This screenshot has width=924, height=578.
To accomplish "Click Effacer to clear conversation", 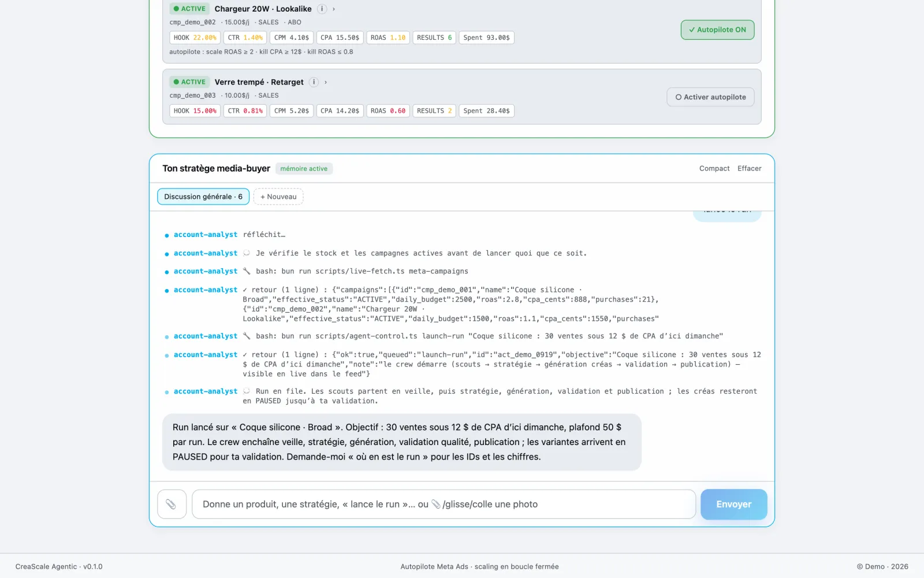I will (749, 168).
